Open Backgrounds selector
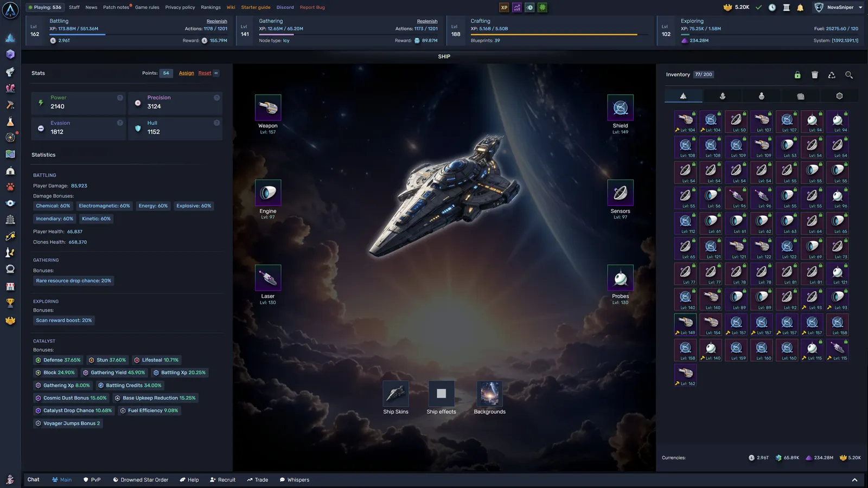 coord(489,394)
